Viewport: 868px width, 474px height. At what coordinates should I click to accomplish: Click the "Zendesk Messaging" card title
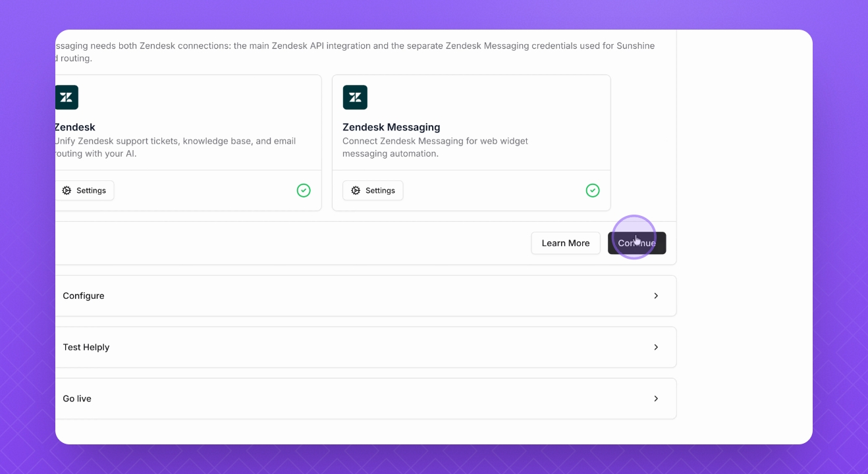pos(391,127)
